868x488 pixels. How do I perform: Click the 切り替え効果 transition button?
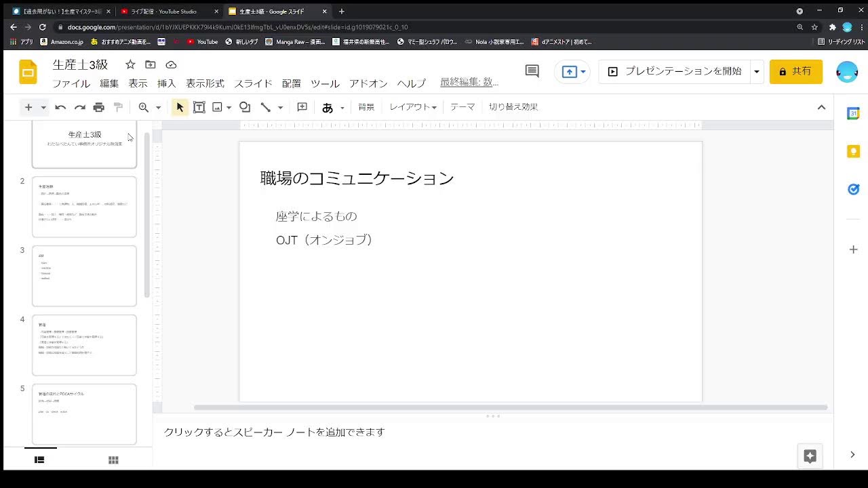coord(513,107)
